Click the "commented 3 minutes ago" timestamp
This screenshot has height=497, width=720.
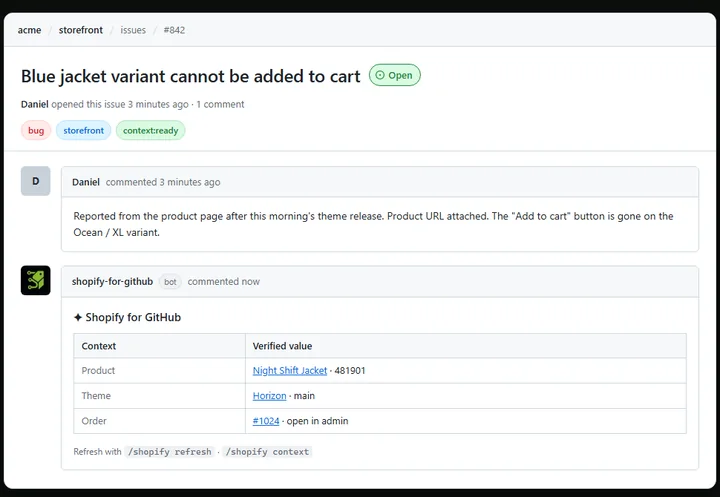click(x=163, y=182)
